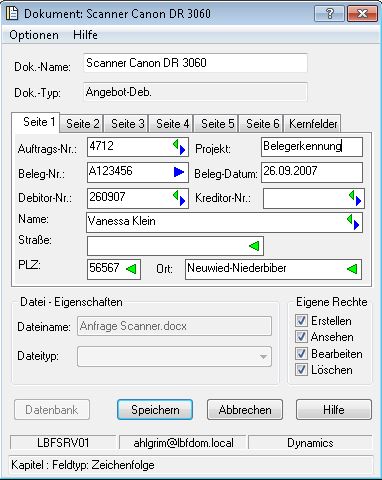Click the 'Kapitel : Feldtyp: Zeichenfolge' status text
This screenshot has width=382, height=480.
[83, 465]
